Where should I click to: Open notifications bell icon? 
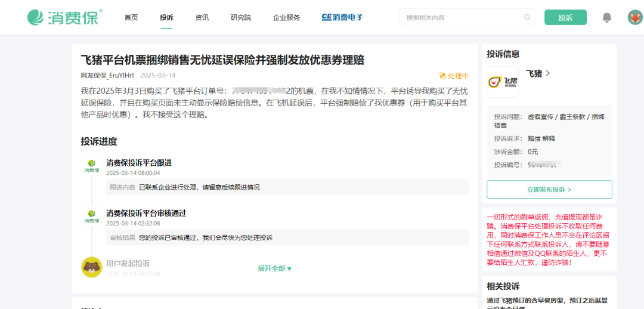606,18
